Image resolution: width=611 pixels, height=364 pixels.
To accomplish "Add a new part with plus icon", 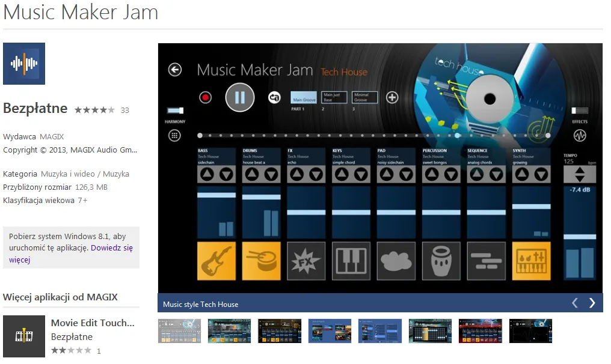I will [392, 97].
